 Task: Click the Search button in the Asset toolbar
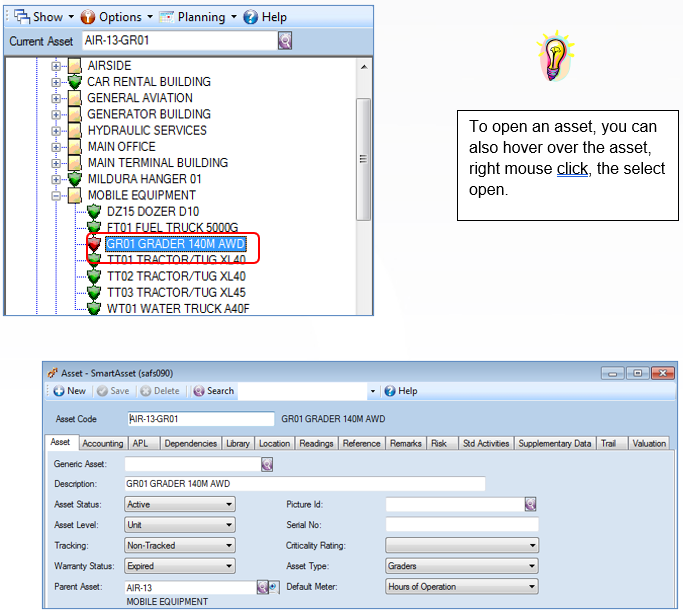[214, 391]
